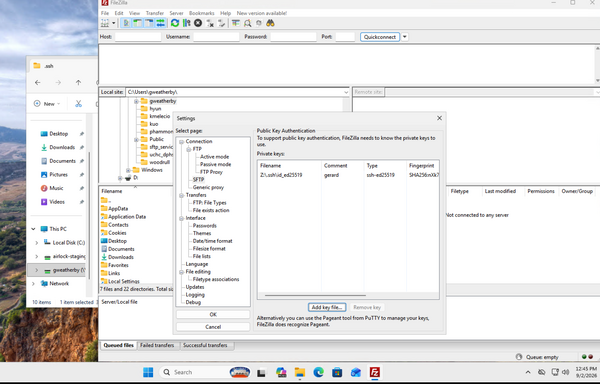Open the Edit menu
The height and width of the screenshot is (384, 600).
tap(119, 13)
